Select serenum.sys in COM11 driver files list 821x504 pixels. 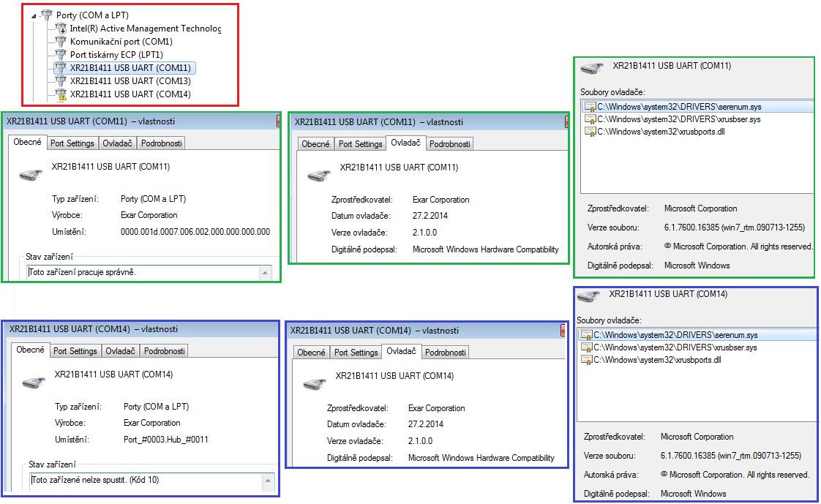(x=698, y=107)
